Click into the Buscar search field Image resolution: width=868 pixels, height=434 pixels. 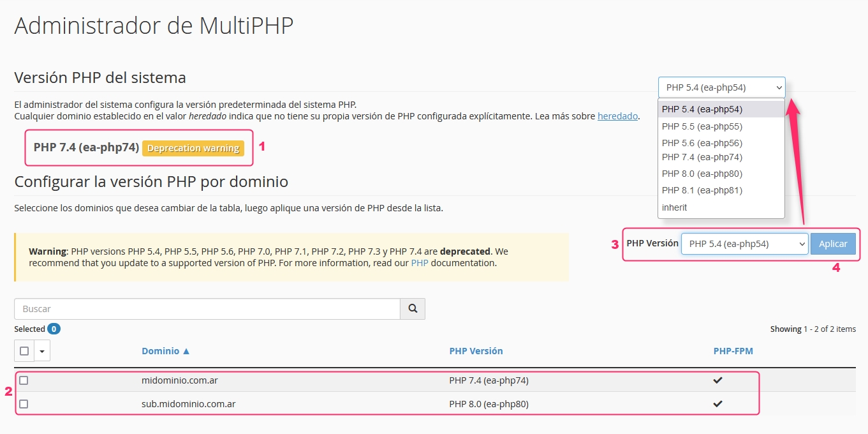click(207, 309)
